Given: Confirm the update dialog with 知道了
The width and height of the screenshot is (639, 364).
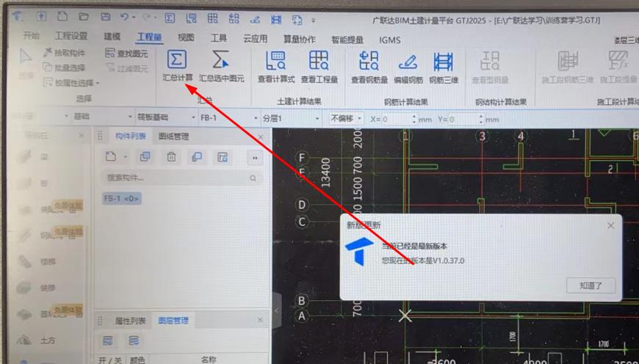Looking at the screenshot, I should click(591, 285).
